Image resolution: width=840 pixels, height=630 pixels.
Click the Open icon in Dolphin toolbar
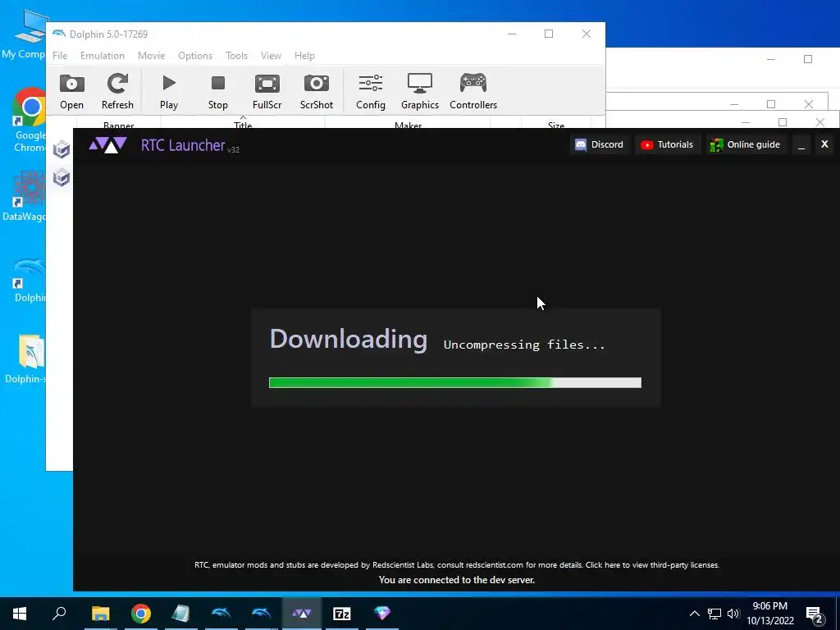click(x=72, y=91)
